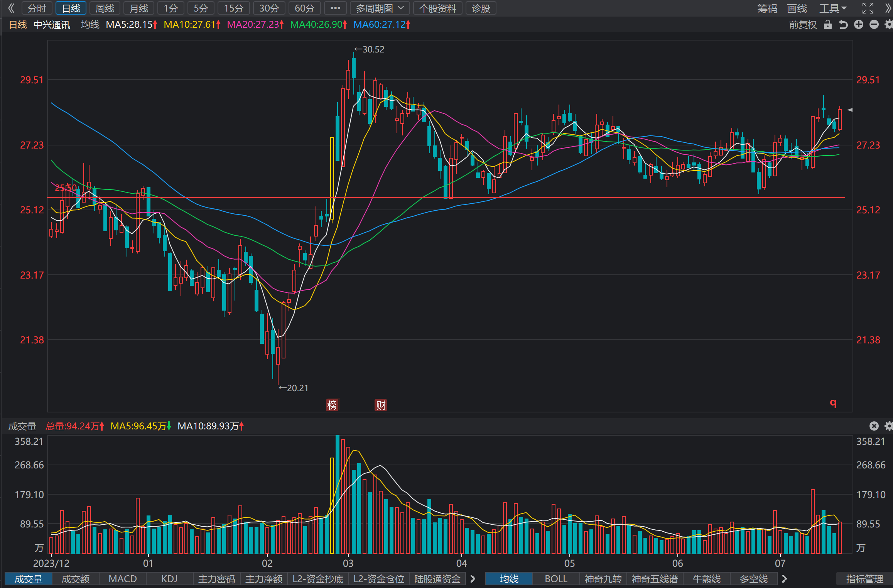This screenshot has height=588, width=893.
Task: Activate 画线 drawing tools
Action: 797,8
